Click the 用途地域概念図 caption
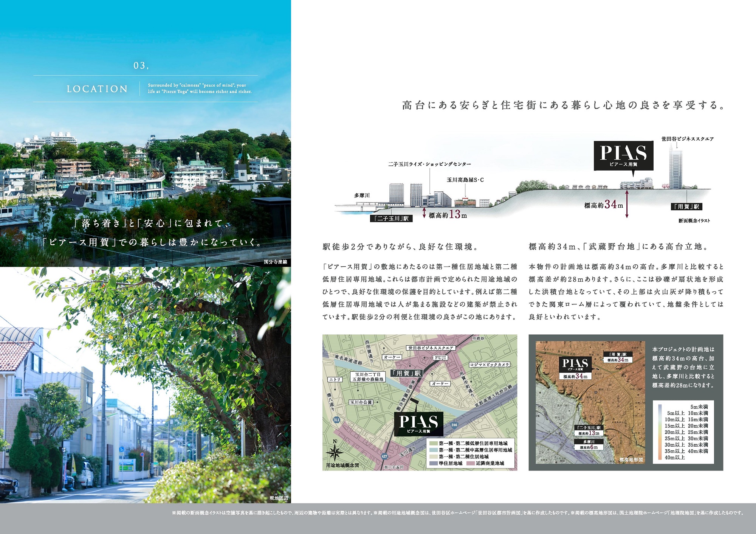The image size is (756, 534). point(342,465)
